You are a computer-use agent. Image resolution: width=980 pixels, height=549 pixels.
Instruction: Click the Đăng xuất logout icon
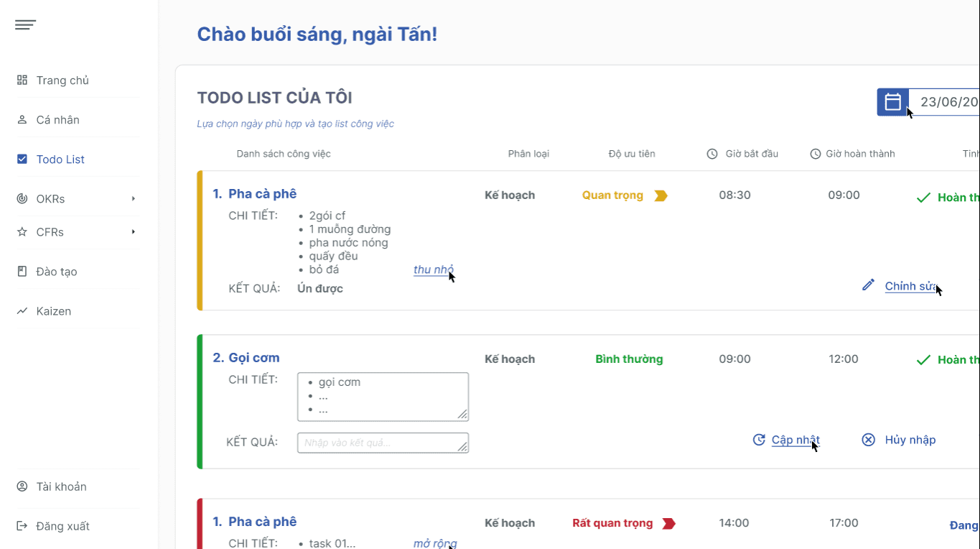tap(22, 526)
